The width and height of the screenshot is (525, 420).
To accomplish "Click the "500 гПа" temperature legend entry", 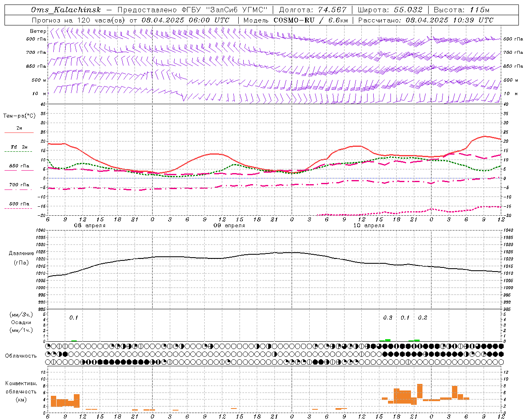I will (x=19, y=204).
